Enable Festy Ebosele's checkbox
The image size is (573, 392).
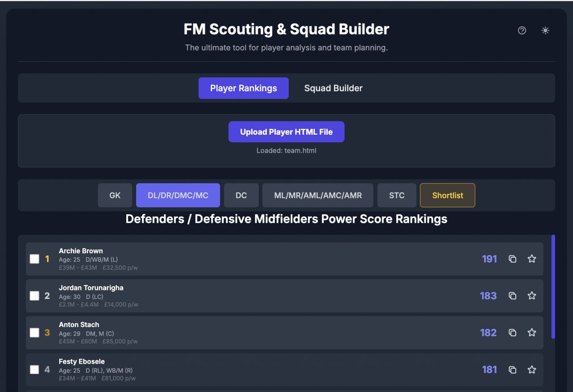[x=34, y=370]
